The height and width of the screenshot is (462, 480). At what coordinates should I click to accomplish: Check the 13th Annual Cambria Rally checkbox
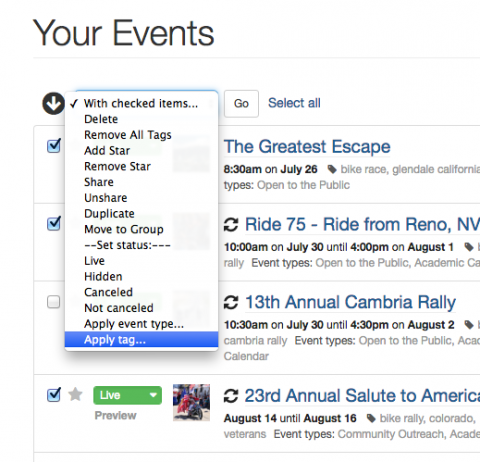[53, 302]
